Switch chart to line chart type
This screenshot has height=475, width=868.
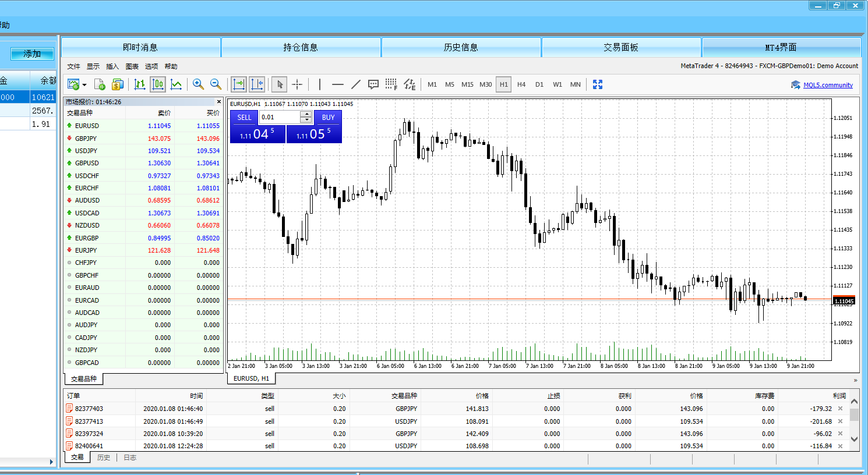pos(176,84)
